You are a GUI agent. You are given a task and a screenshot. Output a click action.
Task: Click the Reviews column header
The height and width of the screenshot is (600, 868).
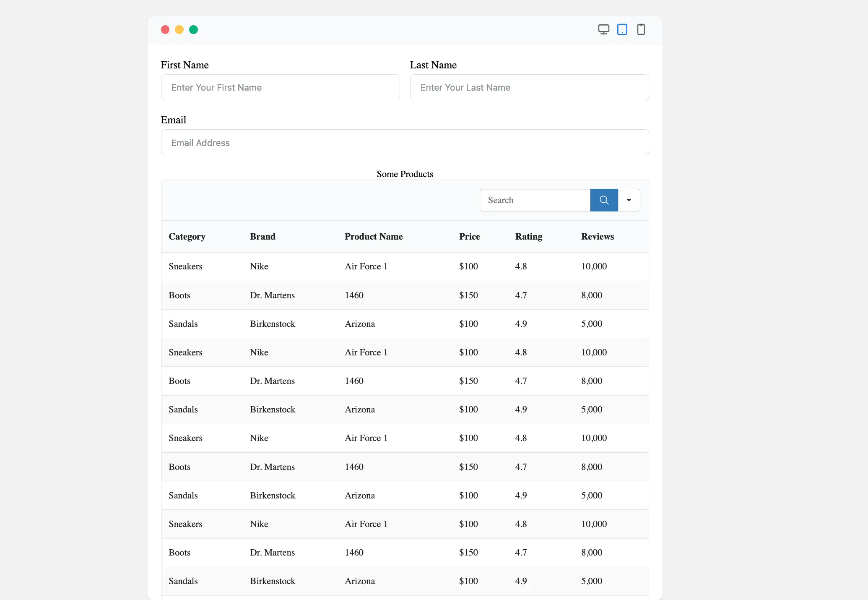[597, 237]
